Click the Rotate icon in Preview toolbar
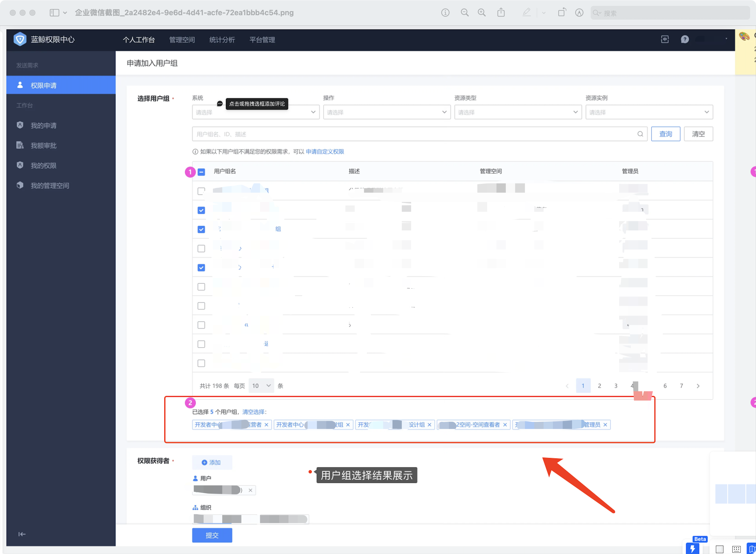 [562, 13]
